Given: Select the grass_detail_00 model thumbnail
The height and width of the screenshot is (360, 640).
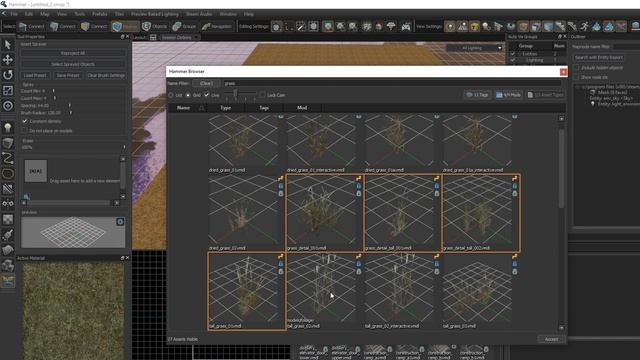Looking at the screenshot, I should click(324, 213).
